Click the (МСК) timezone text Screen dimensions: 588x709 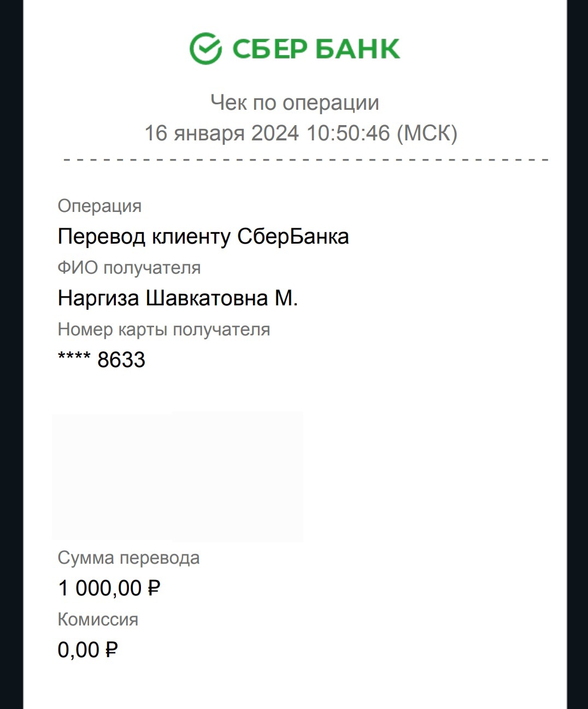(426, 133)
